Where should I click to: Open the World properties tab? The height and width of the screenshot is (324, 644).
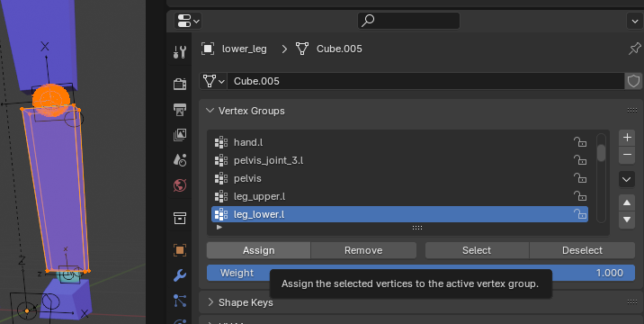click(x=180, y=185)
